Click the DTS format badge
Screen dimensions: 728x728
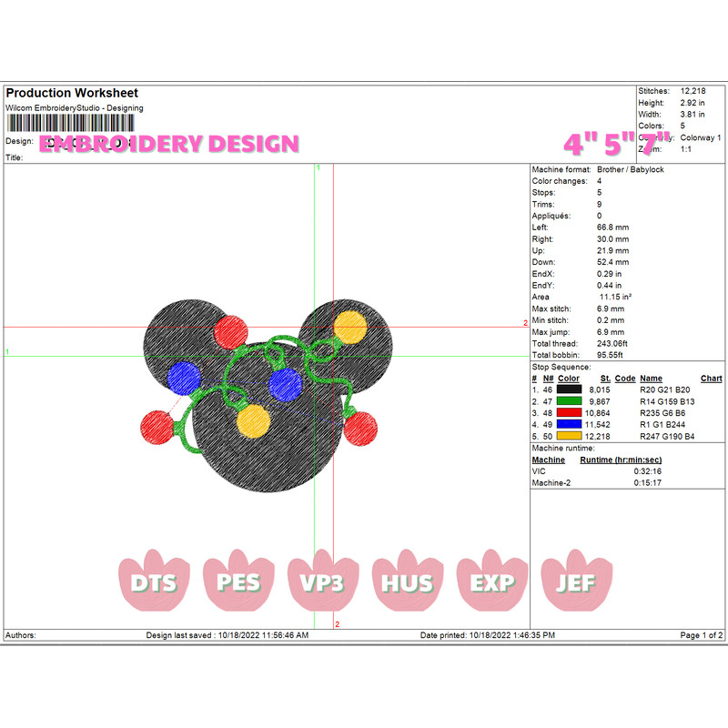click(x=152, y=582)
